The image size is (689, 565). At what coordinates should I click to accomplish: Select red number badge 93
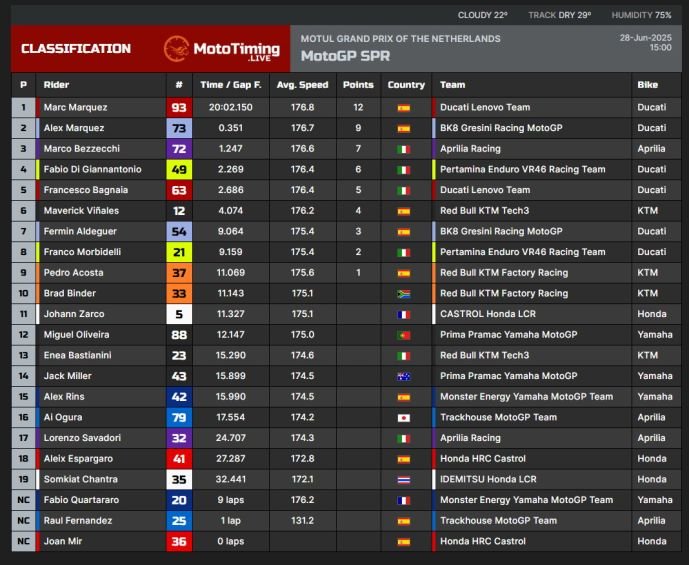click(179, 108)
